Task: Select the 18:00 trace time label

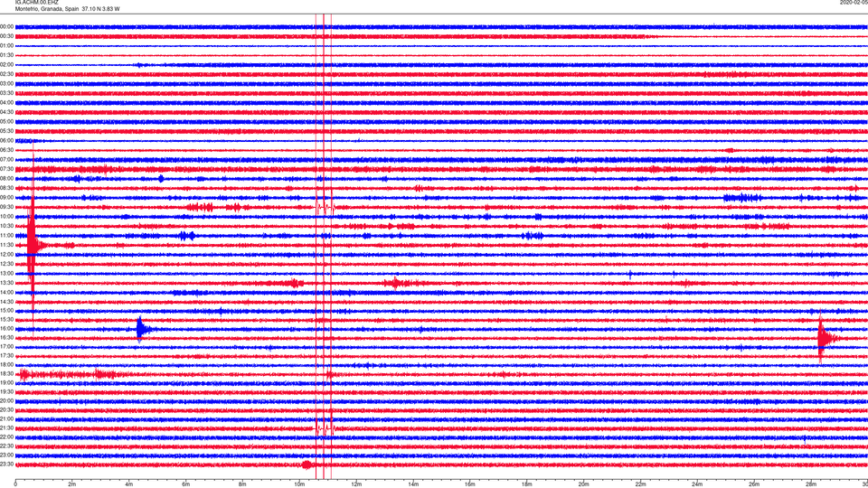Action: coord(6,364)
